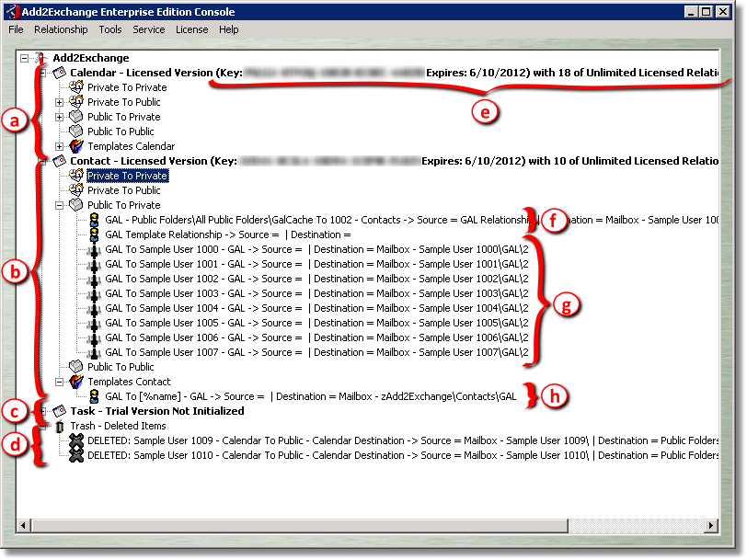
Task: Click deleted icon for Sample User 1009
Action: [x=76, y=441]
